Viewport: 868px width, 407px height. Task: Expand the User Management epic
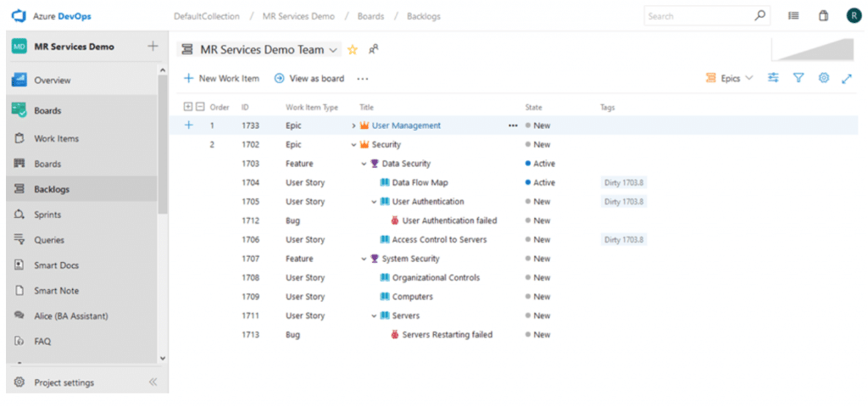click(353, 125)
